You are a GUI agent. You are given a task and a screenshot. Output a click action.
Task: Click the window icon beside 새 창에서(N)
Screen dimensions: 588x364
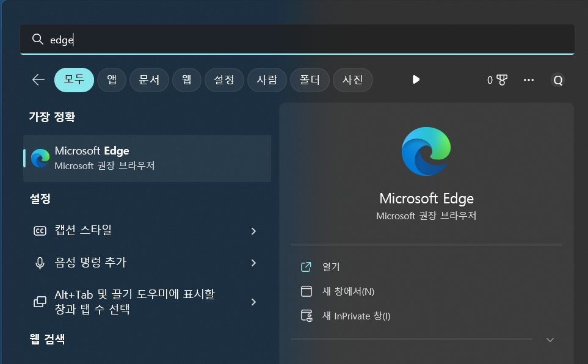tap(307, 291)
